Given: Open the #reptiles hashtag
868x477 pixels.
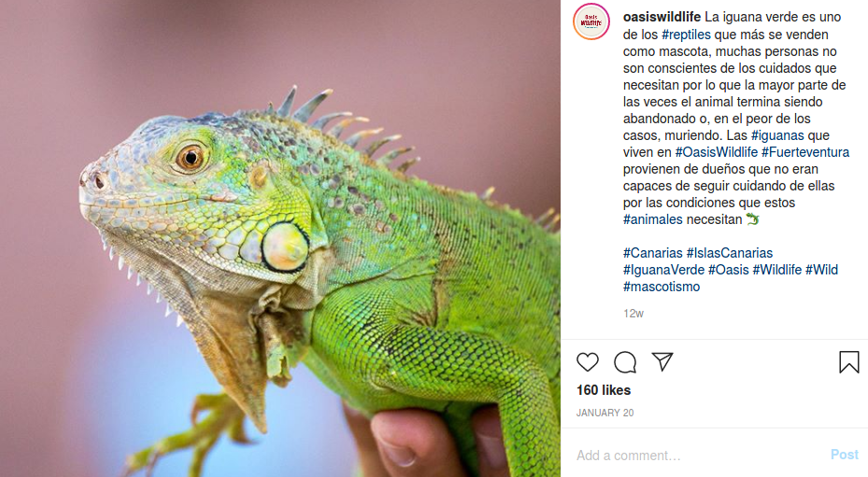Looking at the screenshot, I should tap(686, 35).
